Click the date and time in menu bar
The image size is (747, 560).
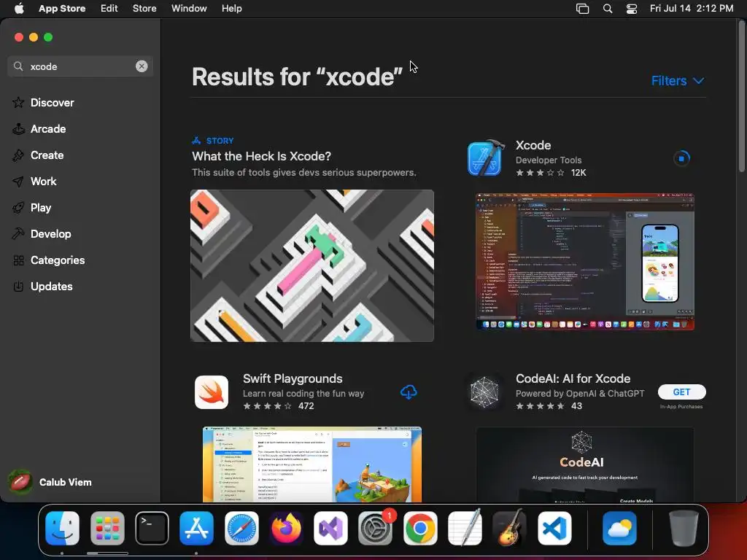coord(692,8)
